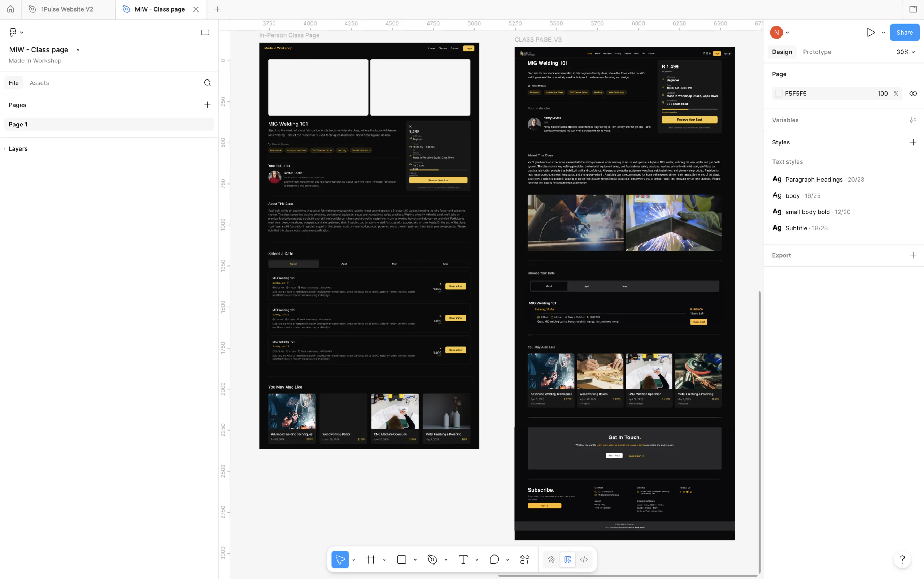Image resolution: width=924 pixels, height=579 pixels.
Task: Open the Figma main menu icon
Action: pyautogui.click(x=13, y=33)
